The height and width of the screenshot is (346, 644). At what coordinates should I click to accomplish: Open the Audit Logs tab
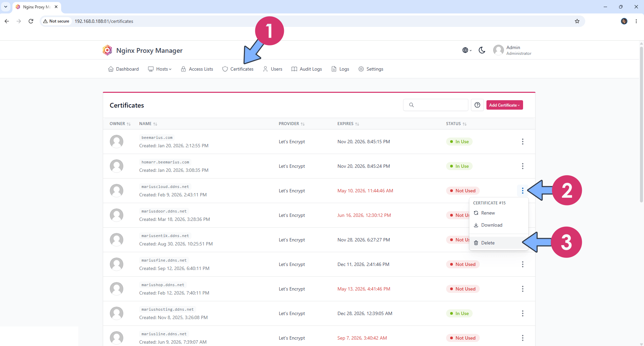click(x=307, y=69)
